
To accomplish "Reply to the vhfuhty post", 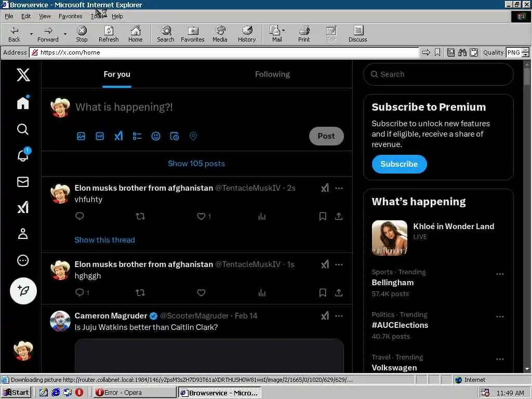I will click(x=79, y=216).
